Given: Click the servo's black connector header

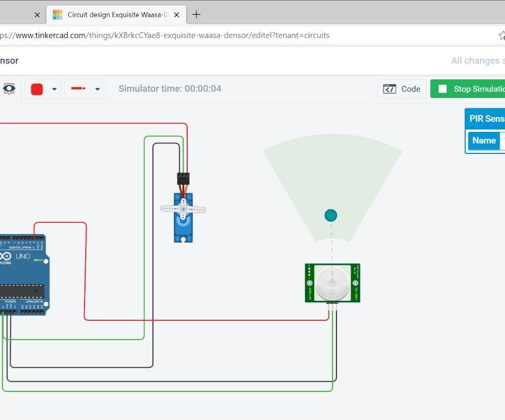Looking at the screenshot, I should pyautogui.click(x=183, y=178).
